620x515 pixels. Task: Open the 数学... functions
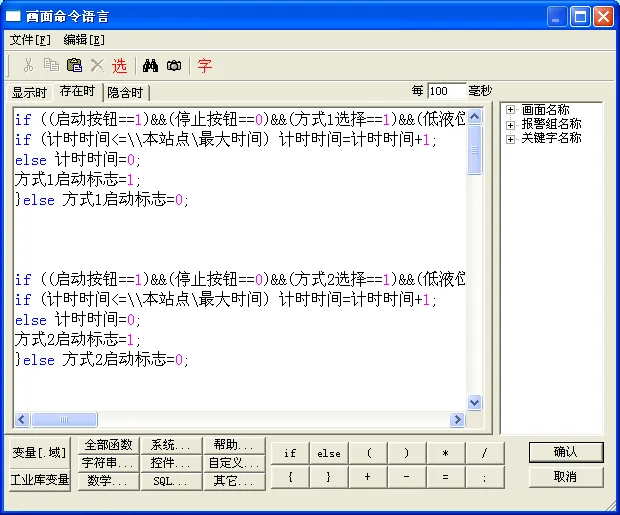click(x=108, y=481)
